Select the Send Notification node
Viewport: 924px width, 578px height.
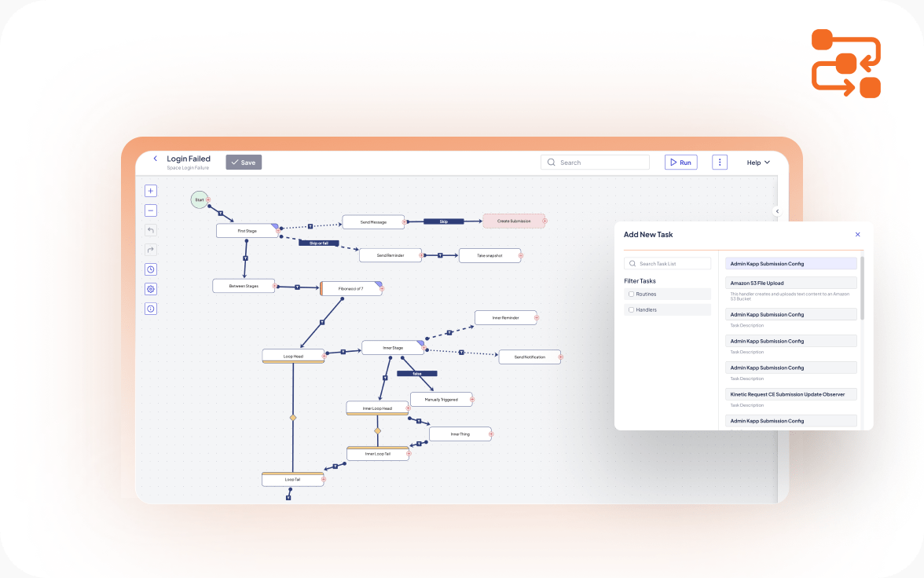coord(530,357)
